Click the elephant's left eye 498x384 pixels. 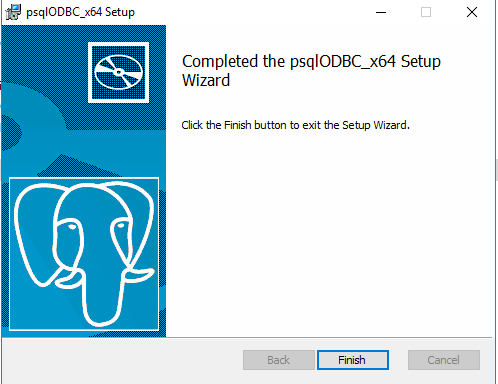71,227
